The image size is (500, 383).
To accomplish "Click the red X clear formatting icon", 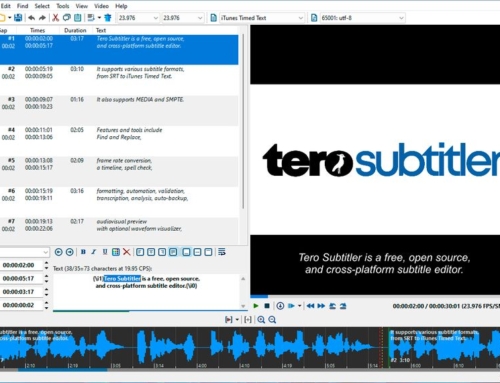I will pos(127,252).
